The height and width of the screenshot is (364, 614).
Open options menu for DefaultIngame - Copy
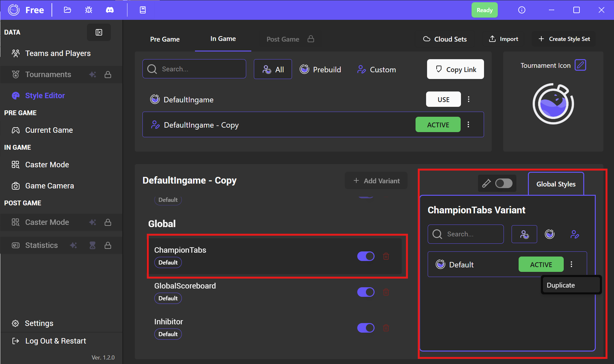(468, 125)
